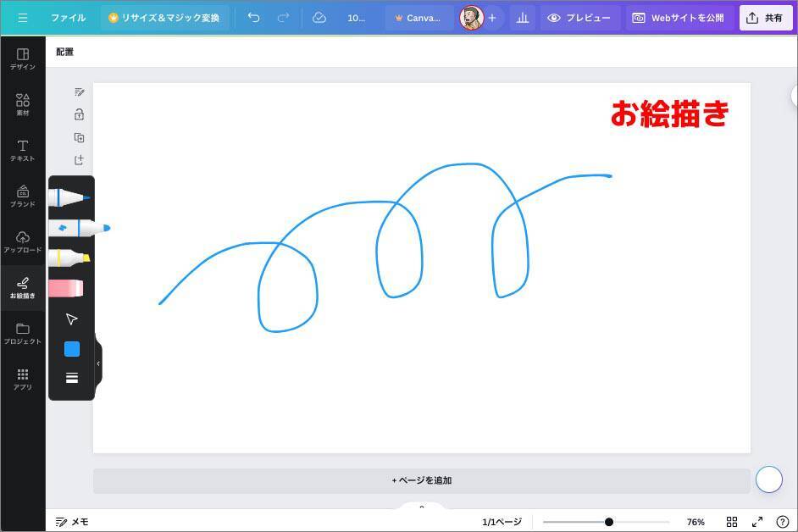Expand the hamburger main menu
Image resolution: width=798 pixels, height=532 pixels.
point(23,18)
